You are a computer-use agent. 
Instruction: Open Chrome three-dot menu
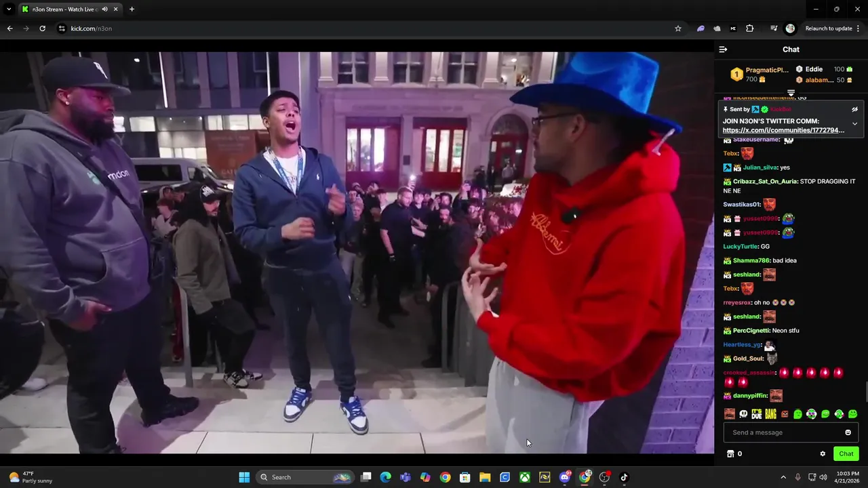click(x=859, y=28)
